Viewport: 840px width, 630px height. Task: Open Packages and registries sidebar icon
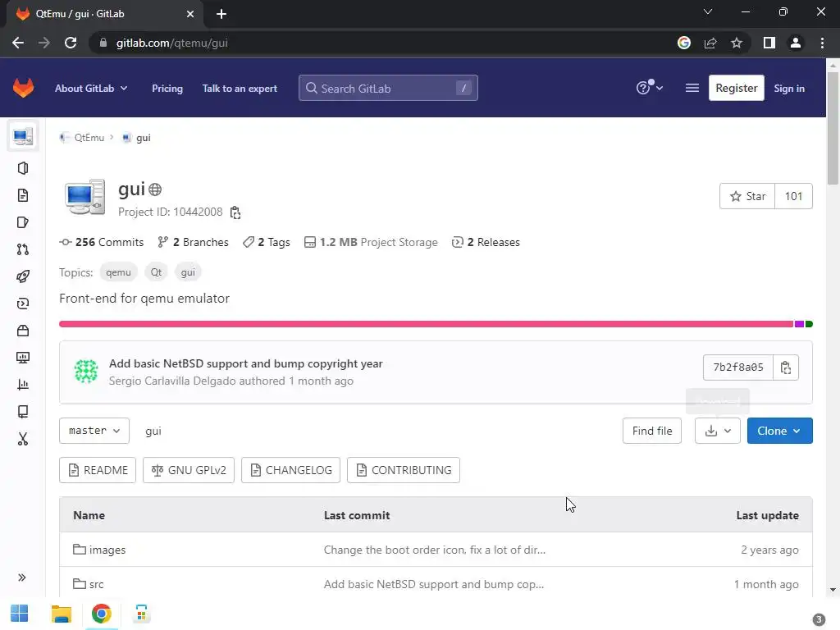[22, 331]
